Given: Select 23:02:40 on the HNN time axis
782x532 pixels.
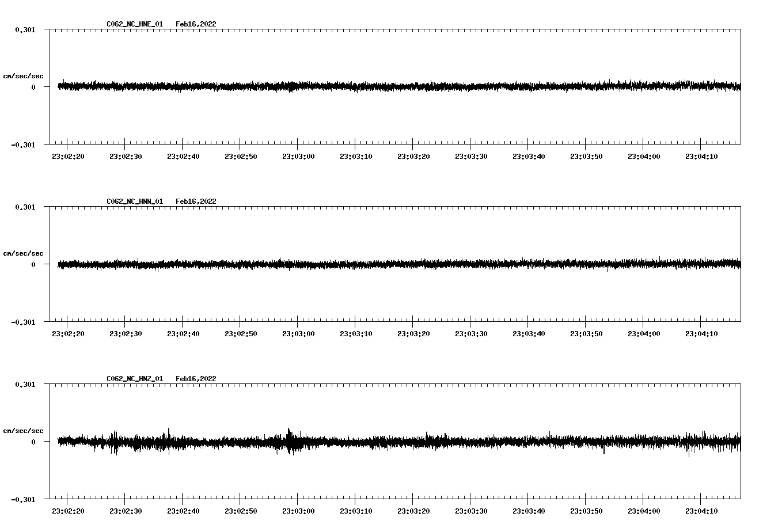Looking at the screenshot, I should pos(183,333).
